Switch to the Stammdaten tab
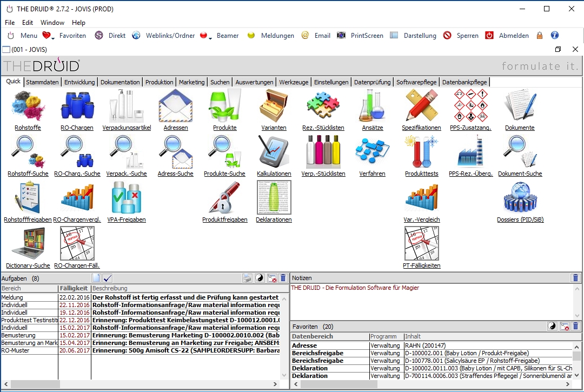 [42, 82]
